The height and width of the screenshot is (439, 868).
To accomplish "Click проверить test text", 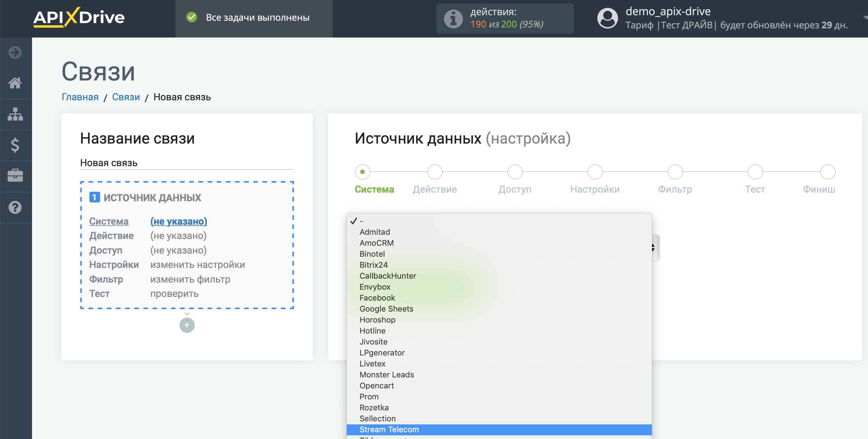I will coord(174,294).
